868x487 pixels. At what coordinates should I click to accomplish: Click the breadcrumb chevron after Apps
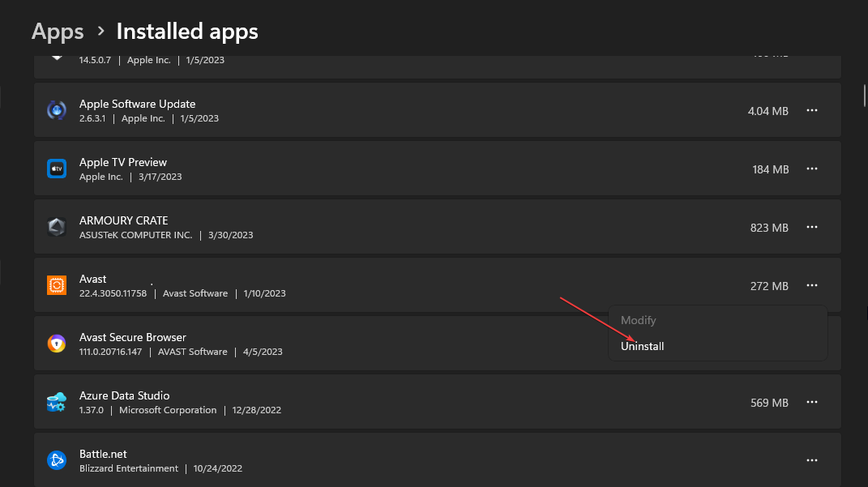click(x=100, y=32)
